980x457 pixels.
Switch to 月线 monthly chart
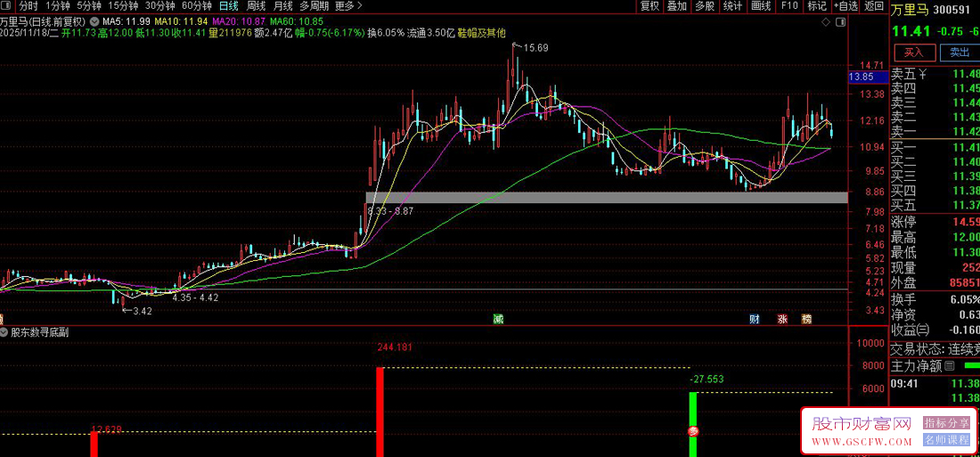tap(282, 6)
